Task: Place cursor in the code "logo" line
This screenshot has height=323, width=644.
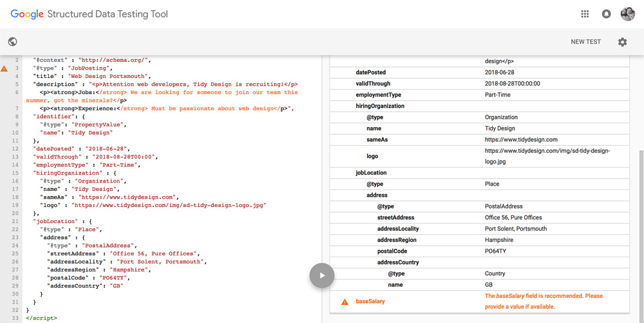Action: 153,205
